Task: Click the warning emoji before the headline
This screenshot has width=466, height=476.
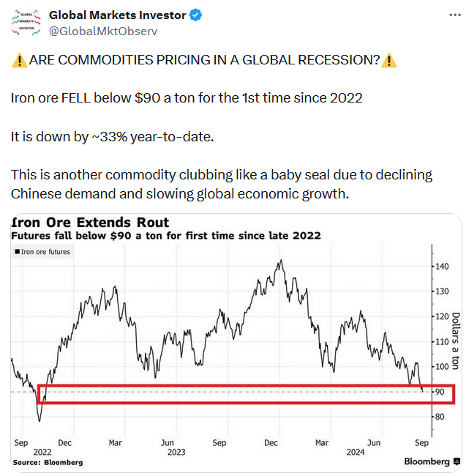Action: (19, 61)
